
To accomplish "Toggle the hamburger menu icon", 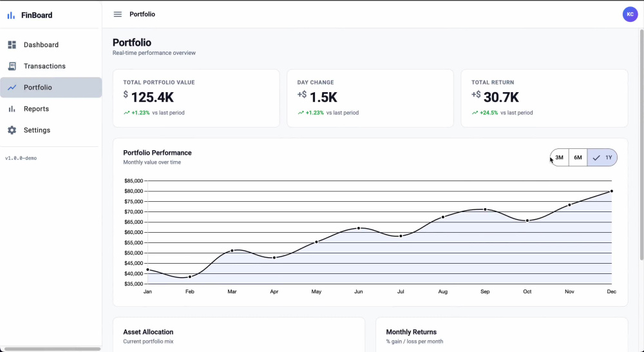I will click(x=117, y=14).
